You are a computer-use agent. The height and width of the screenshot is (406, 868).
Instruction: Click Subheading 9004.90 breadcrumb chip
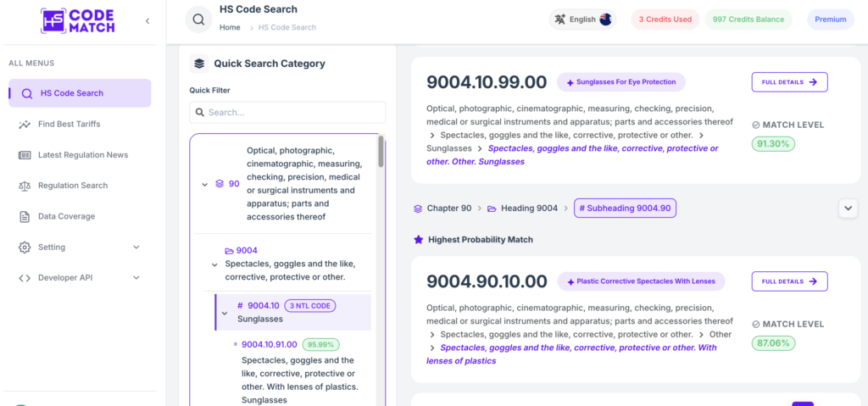click(625, 209)
